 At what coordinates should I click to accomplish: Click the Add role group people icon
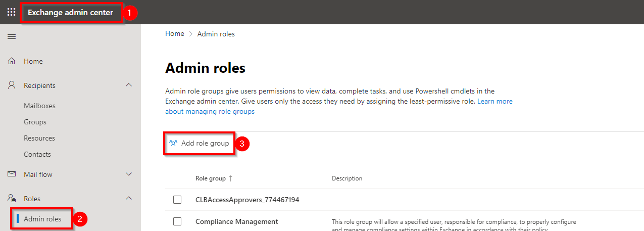click(173, 144)
